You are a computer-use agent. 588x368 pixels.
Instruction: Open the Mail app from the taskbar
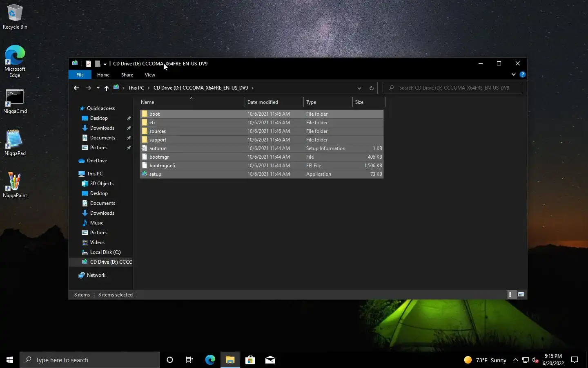click(270, 360)
